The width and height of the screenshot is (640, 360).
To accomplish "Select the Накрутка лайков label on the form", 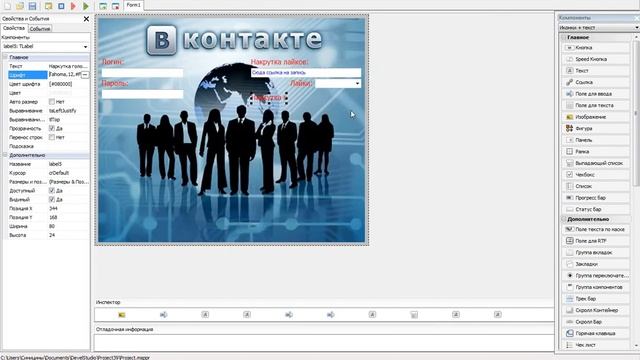I will pos(280,62).
